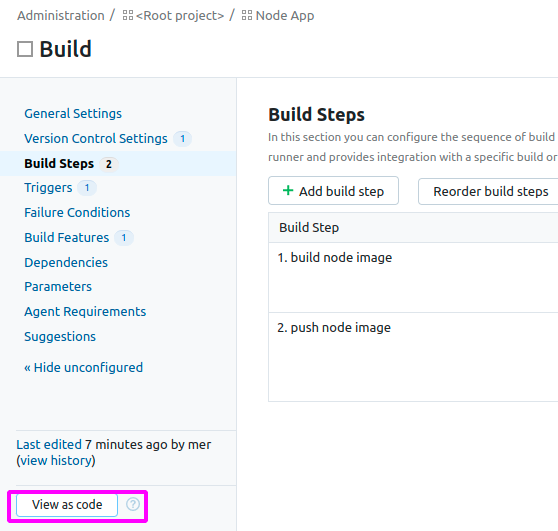Click the Node App grid icon
Image resolution: width=558 pixels, height=531 pixels.
pos(247,15)
